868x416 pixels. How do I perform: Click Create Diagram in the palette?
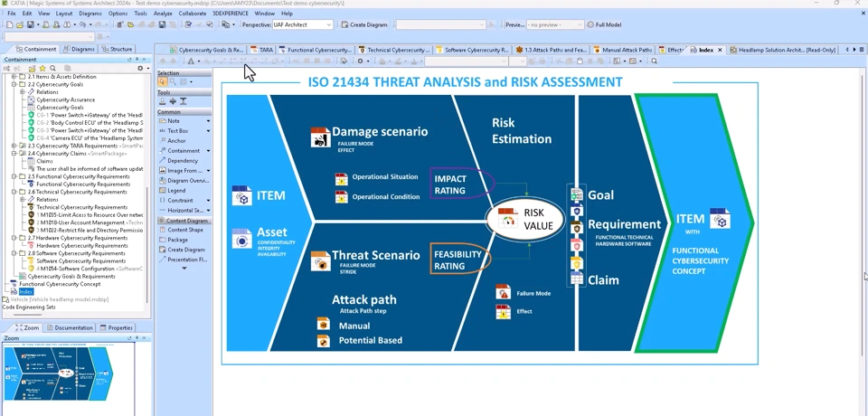pyautogui.click(x=184, y=250)
